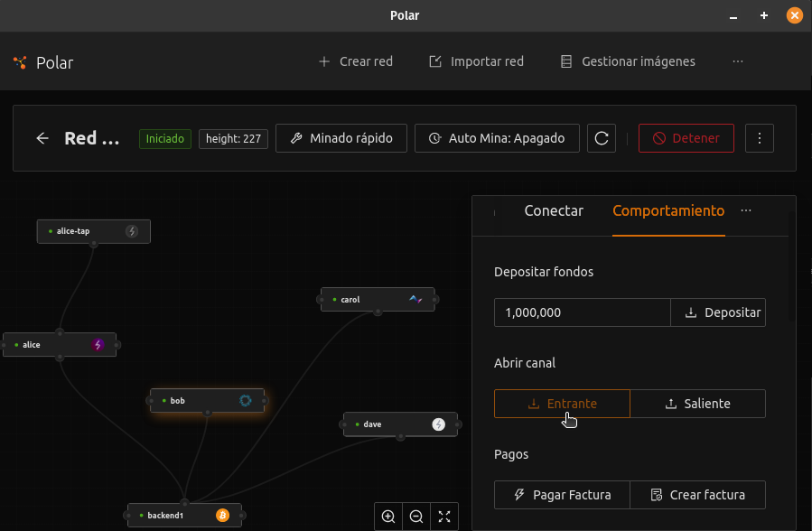
Task: Toggle Auto Mina: Apagado setting
Action: [497, 138]
